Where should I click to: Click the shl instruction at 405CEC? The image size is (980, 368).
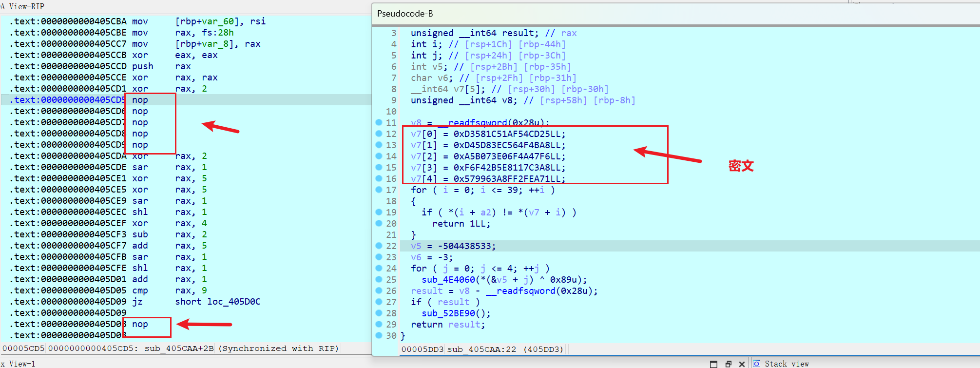tap(140, 212)
